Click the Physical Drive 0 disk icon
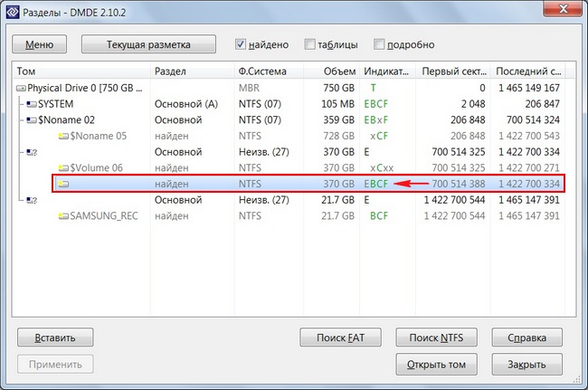 click(23, 88)
